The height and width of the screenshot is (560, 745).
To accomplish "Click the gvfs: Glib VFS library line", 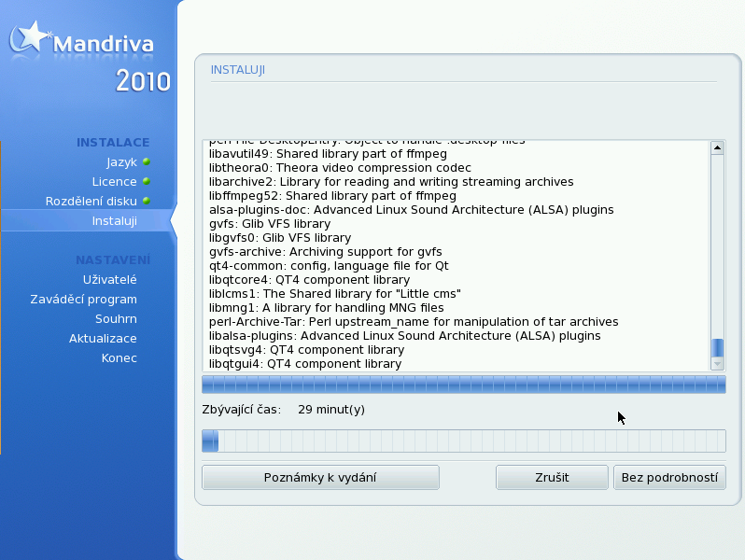I will coord(270,224).
